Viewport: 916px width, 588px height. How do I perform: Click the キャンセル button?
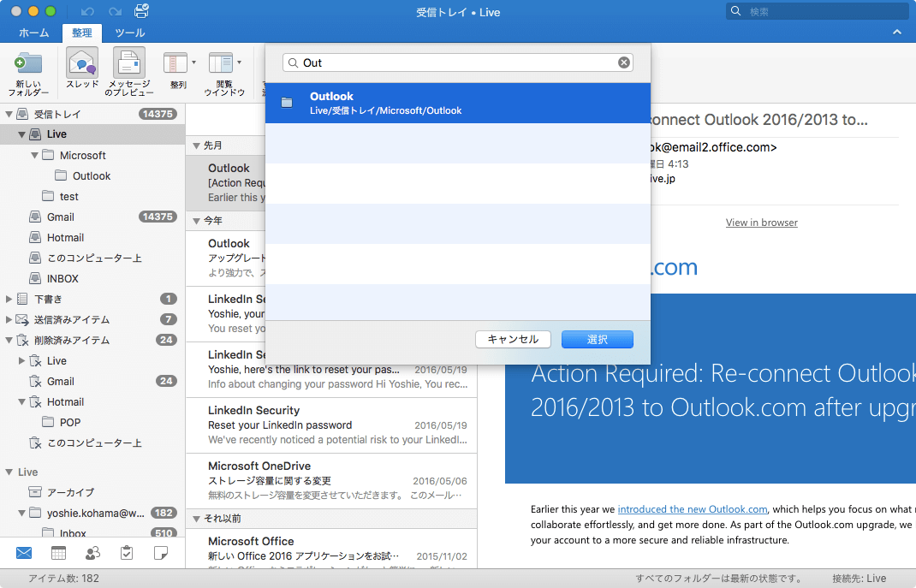pyautogui.click(x=513, y=339)
